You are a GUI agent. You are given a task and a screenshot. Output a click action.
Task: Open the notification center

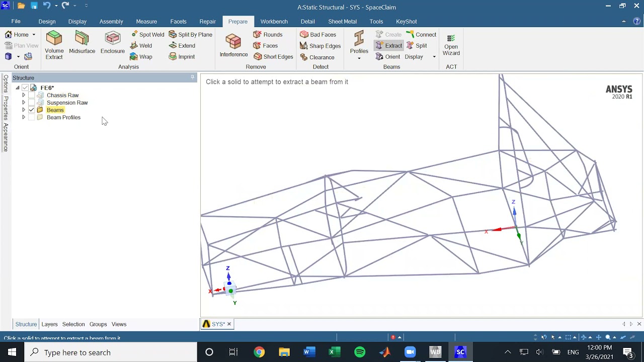click(x=628, y=352)
